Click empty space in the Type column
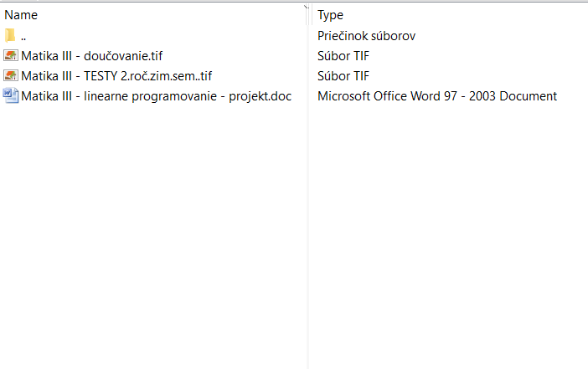Image resolution: width=588 pixels, height=369 pixels. click(x=444, y=234)
